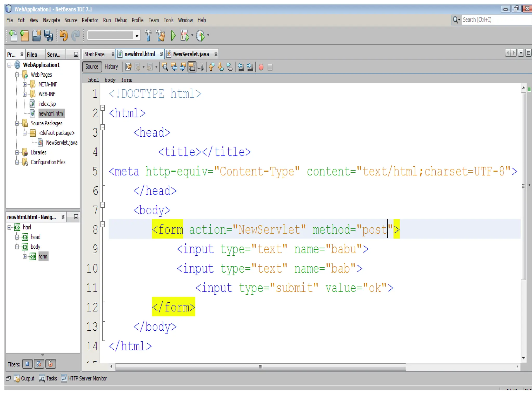Start macro recording red circle button
The width and height of the screenshot is (532, 399).
point(261,67)
